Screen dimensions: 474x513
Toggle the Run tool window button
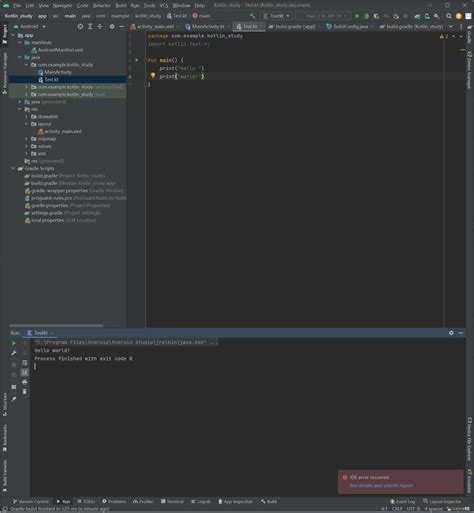click(63, 501)
